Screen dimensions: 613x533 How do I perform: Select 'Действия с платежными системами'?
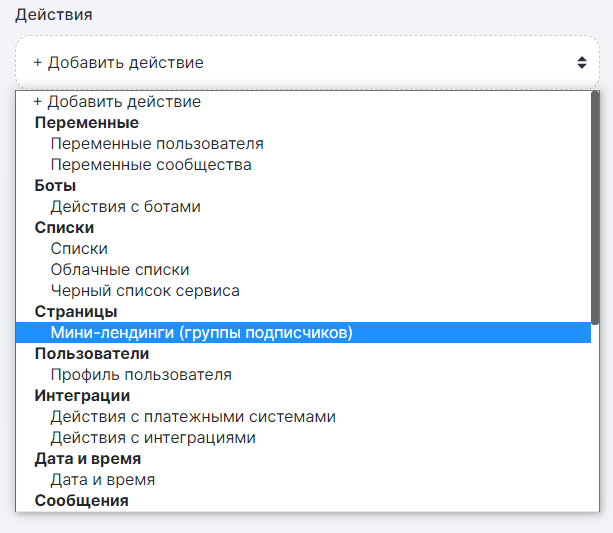(x=193, y=417)
